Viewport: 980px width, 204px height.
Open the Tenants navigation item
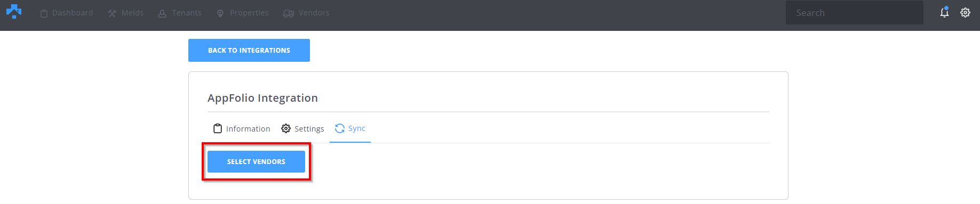pyautogui.click(x=187, y=13)
